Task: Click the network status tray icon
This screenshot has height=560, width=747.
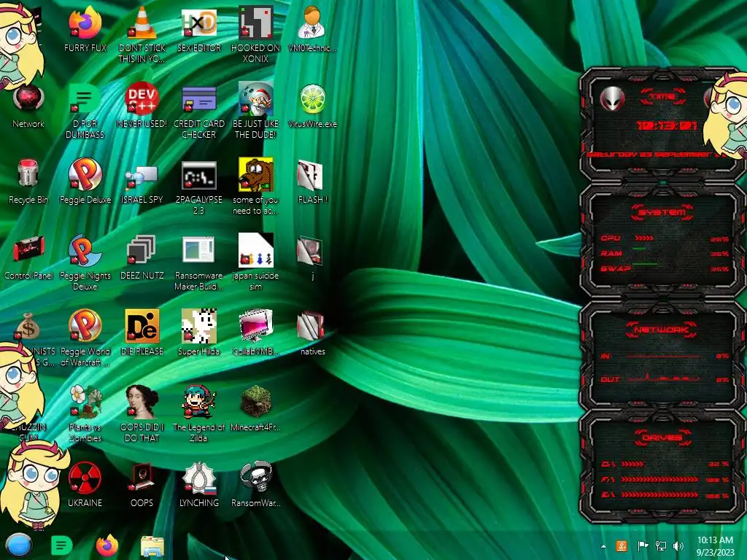Action: coord(661,546)
